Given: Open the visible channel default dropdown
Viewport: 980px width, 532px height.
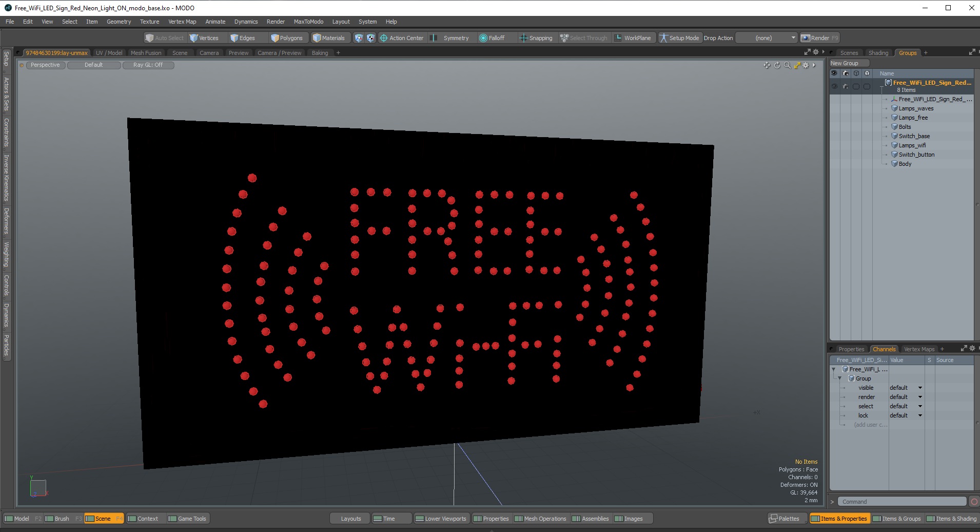Looking at the screenshot, I should pyautogui.click(x=906, y=388).
